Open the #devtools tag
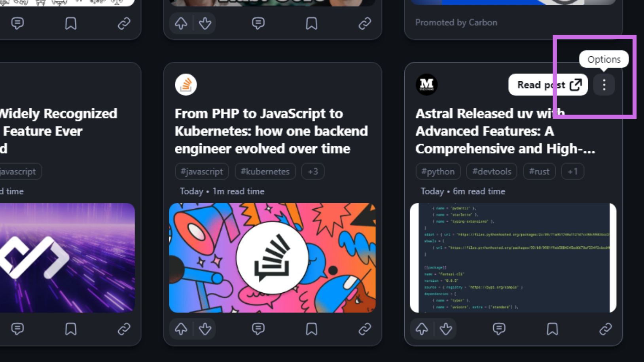This screenshot has width=644, height=362. 492,171
